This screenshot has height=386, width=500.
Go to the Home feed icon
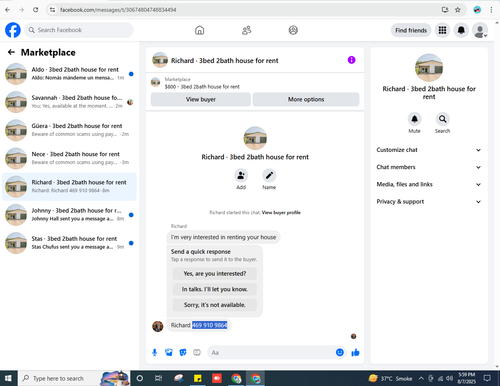tap(199, 30)
